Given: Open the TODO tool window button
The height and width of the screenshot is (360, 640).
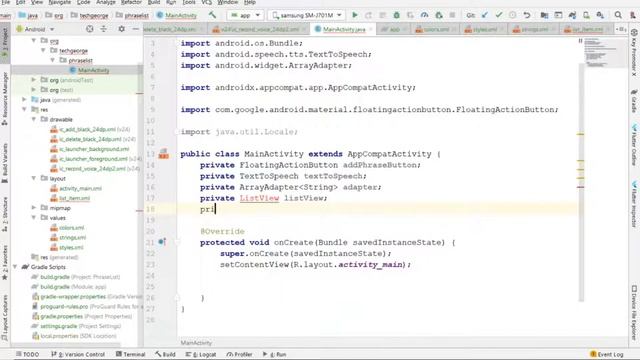Looking at the screenshot, I should tap(27, 354).
